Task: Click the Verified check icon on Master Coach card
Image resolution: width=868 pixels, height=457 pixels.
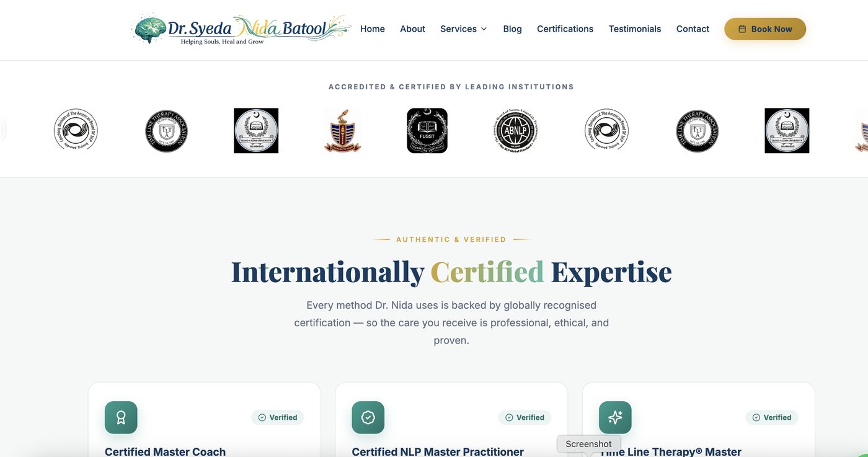Action: coord(262,417)
